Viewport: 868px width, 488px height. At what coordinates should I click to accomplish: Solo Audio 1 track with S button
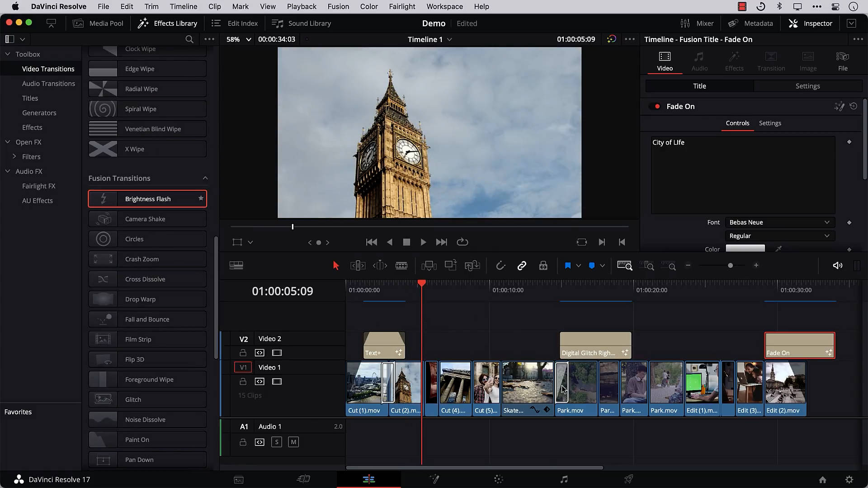[277, 442]
